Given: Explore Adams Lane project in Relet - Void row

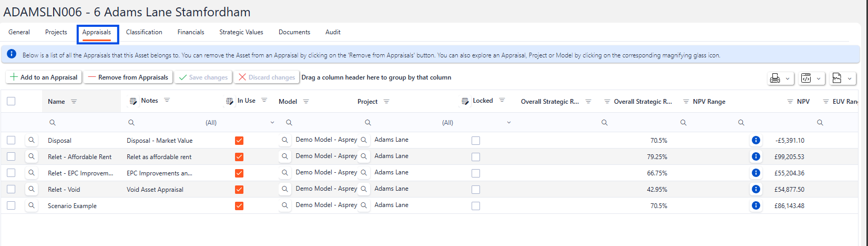Looking at the screenshot, I should pos(364,189).
